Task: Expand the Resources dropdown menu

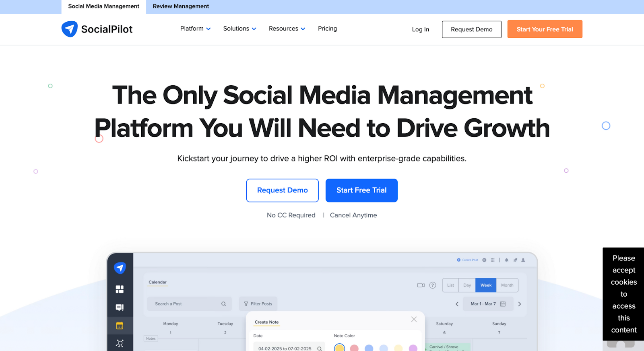Action: click(x=287, y=29)
